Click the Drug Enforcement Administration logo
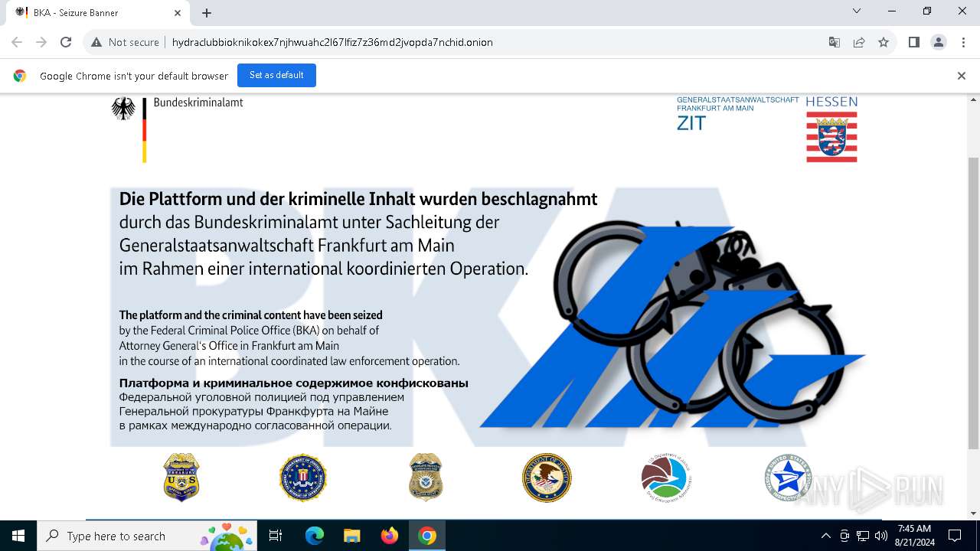This screenshot has height=551, width=980. point(667,478)
